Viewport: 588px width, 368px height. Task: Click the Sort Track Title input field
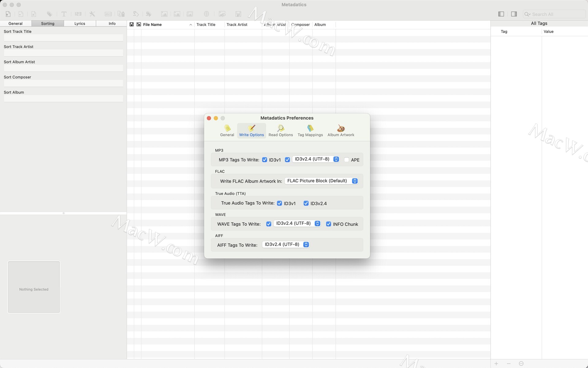point(63,38)
